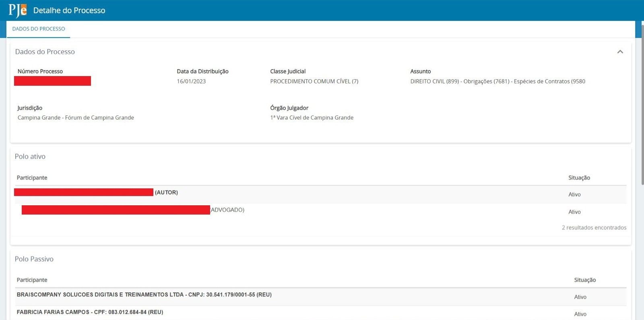644x320 pixels.
Task: Click Participante header in Polo Passivo
Action: [32, 280]
